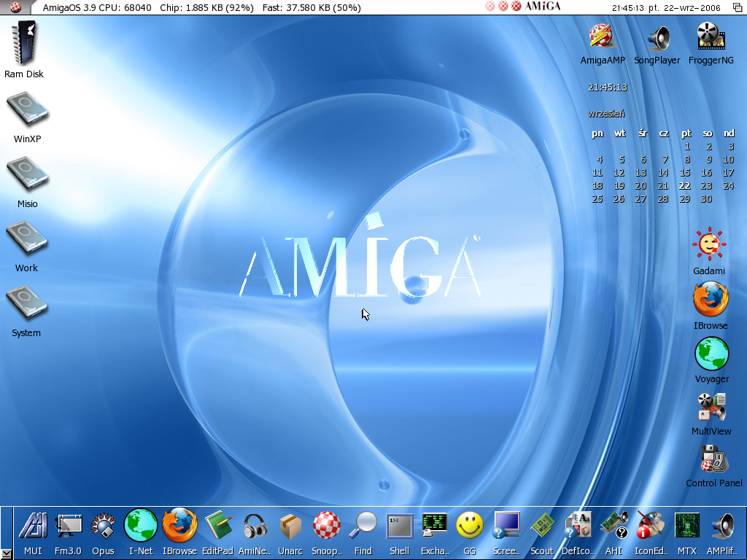
Task: Open the Scree.. monitor dock icon
Action: click(x=506, y=526)
